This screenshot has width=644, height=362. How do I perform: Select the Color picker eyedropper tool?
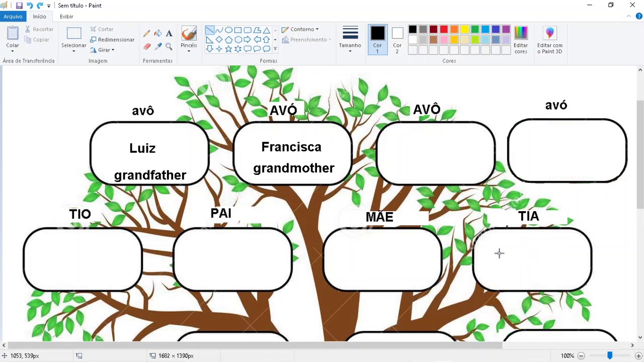click(158, 46)
